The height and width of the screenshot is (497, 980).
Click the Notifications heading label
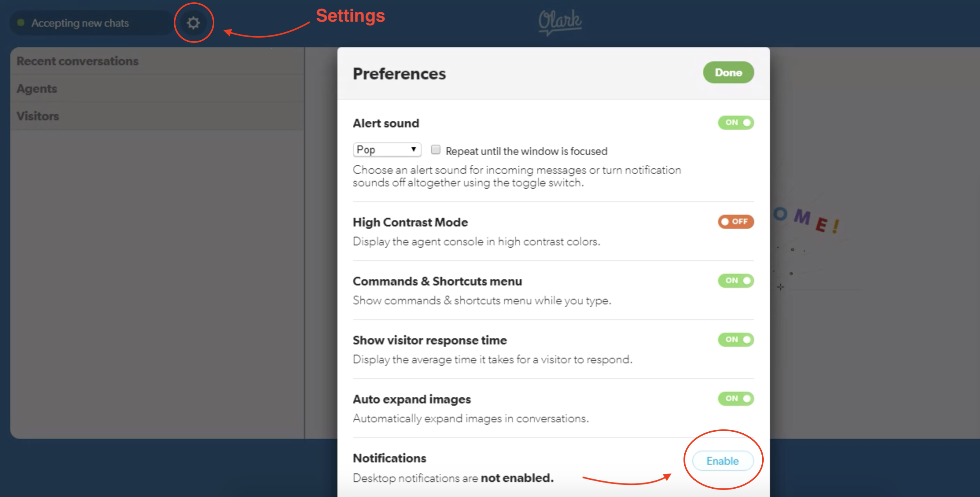click(x=389, y=458)
